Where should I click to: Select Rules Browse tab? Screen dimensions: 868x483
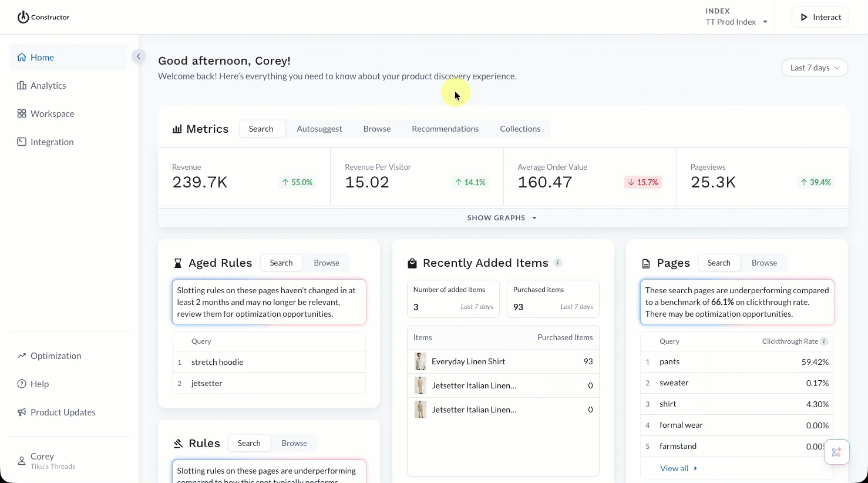(x=294, y=443)
